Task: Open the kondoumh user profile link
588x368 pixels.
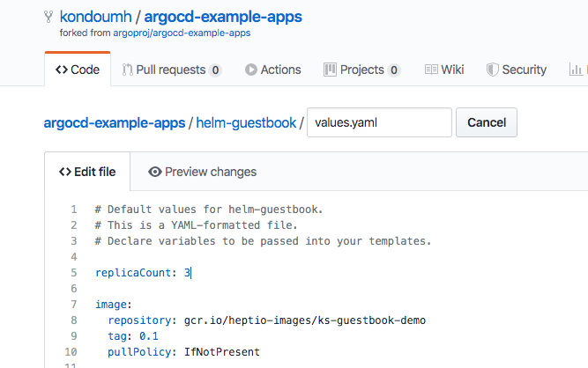Action: click(x=95, y=17)
